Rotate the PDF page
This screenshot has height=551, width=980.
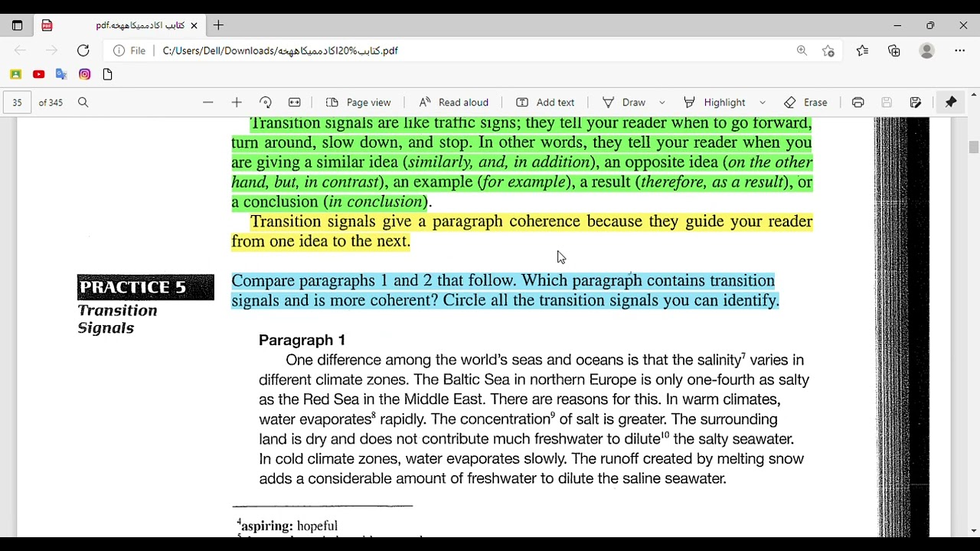[x=266, y=103]
